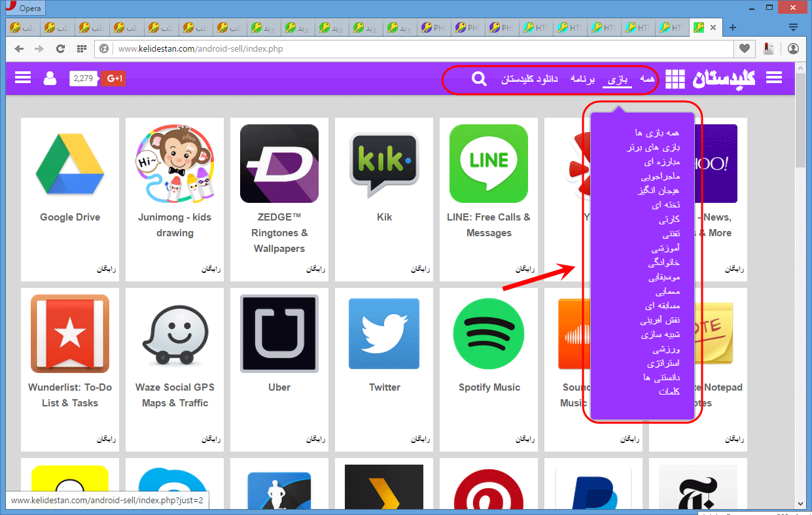Pick ماجراجویی from the games list

660,177
